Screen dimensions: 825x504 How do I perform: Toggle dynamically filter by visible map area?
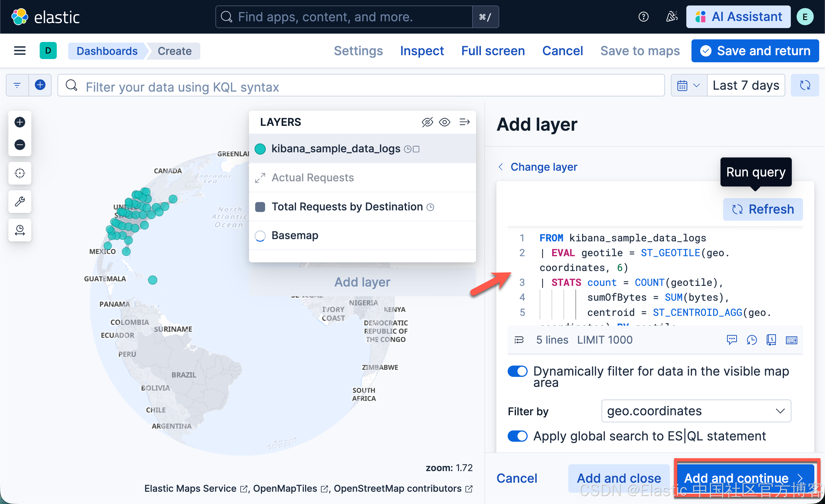click(x=517, y=371)
